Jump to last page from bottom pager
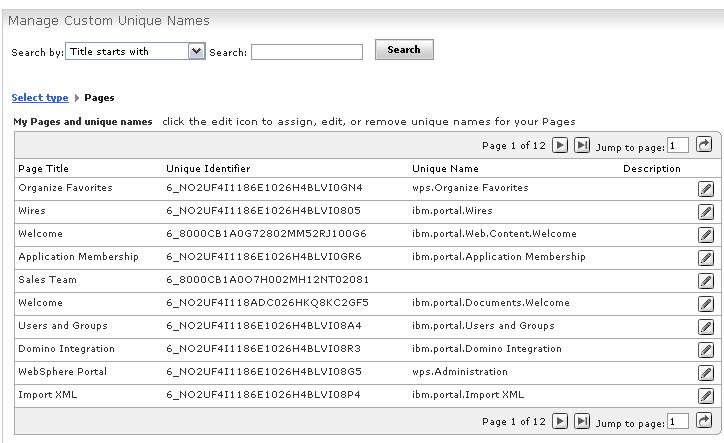The width and height of the screenshot is (724, 443). click(x=582, y=421)
